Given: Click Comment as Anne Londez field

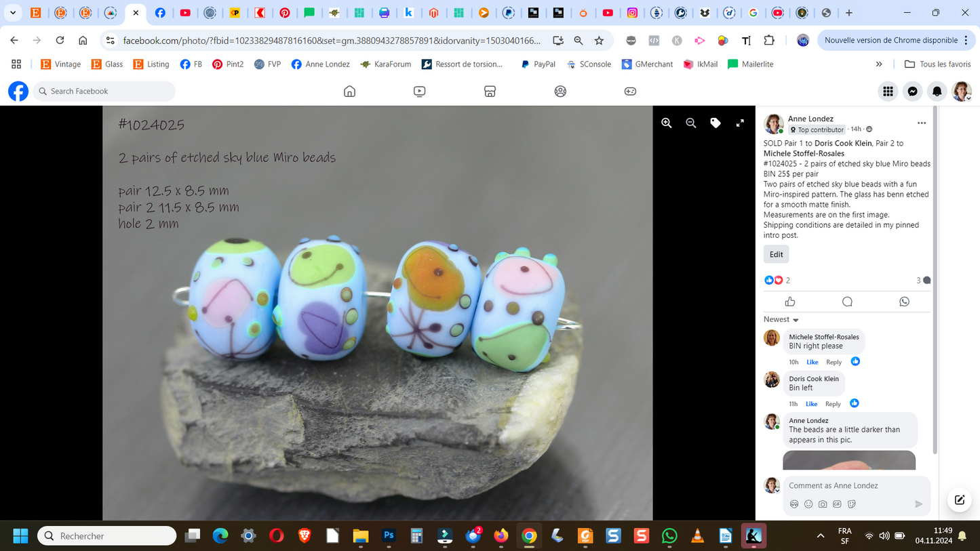Looking at the screenshot, I should pos(856,485).
